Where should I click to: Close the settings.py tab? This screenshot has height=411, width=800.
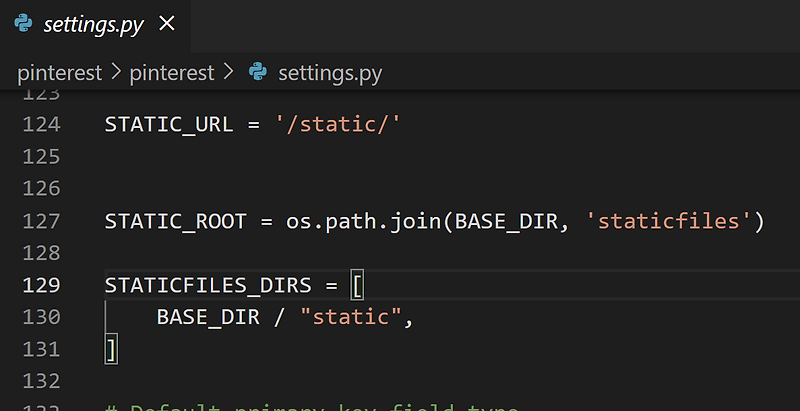167,23
